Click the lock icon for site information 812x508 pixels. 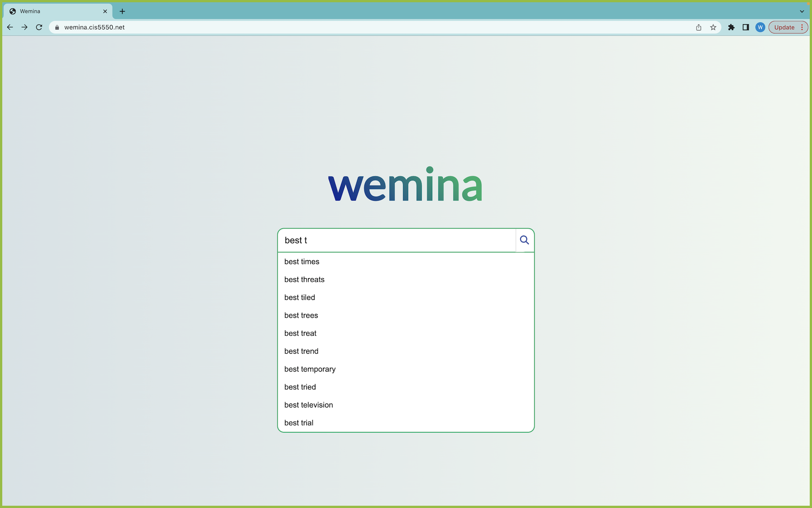coord(57,27)
